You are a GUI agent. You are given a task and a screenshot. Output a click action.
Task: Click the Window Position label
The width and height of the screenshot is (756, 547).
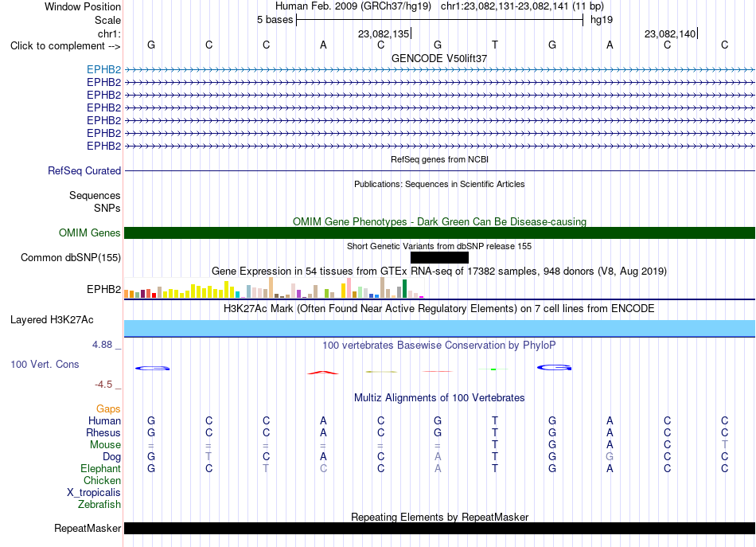pos(83,6)
